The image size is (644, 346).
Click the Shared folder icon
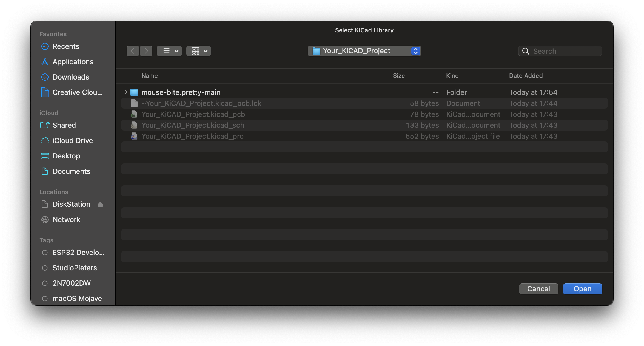pos(45,125)
